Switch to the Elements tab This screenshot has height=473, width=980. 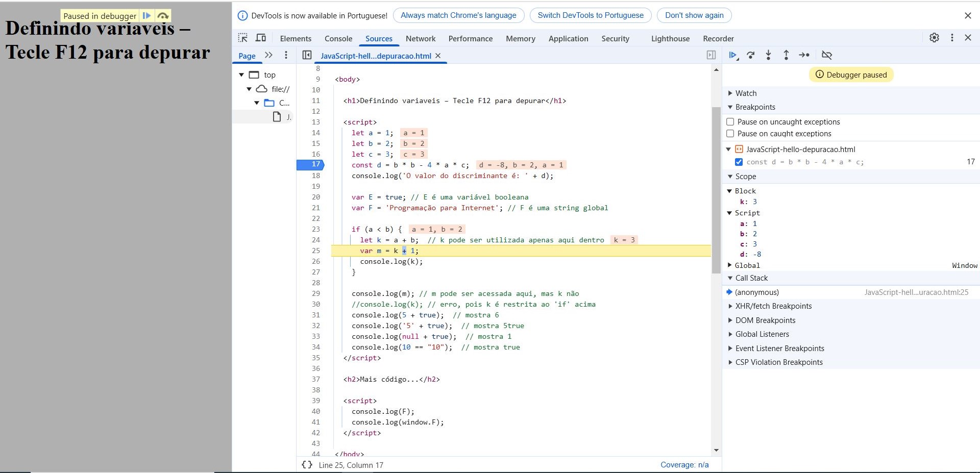(x=296, y=38)
